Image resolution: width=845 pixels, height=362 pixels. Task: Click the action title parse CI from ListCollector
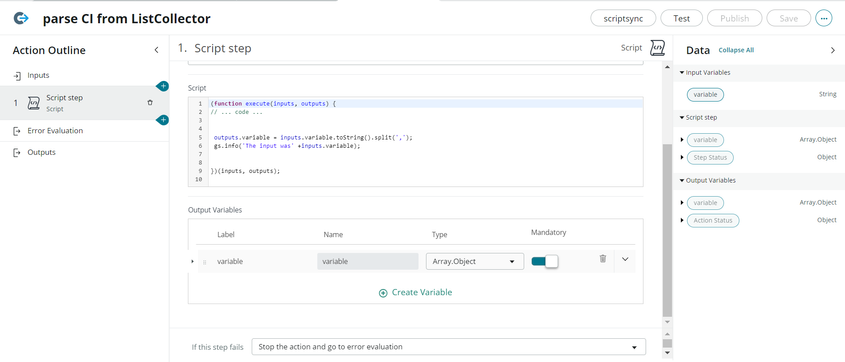[127, 19]
